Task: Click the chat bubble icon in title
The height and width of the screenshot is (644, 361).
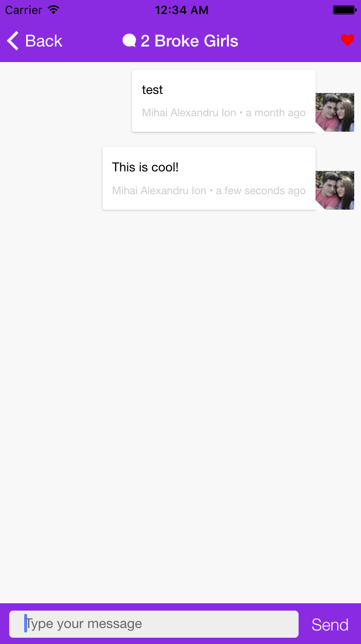Action: pyautogui.click(x=129, y=41)
